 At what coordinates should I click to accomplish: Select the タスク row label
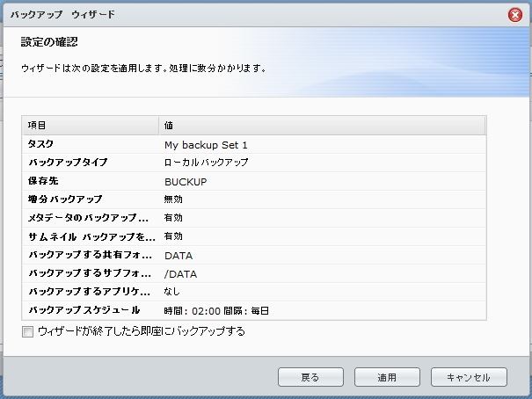click(x=40, y=144)
